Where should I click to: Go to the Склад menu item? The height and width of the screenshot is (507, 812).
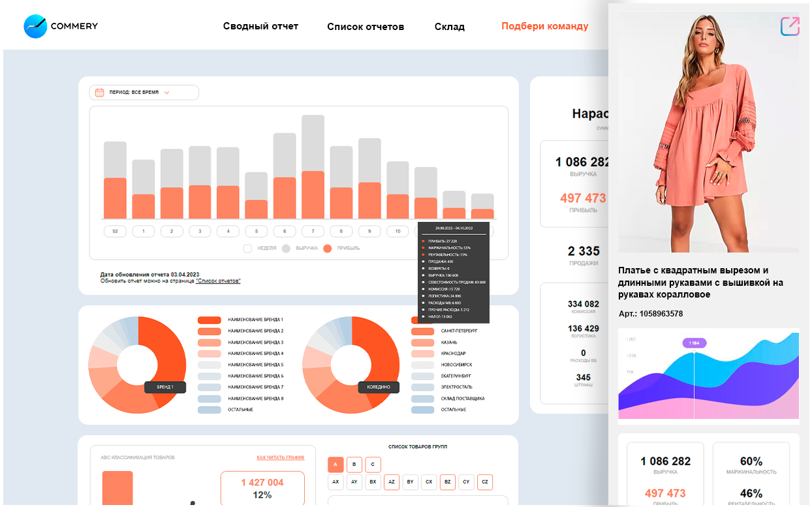tap(449, 27)
